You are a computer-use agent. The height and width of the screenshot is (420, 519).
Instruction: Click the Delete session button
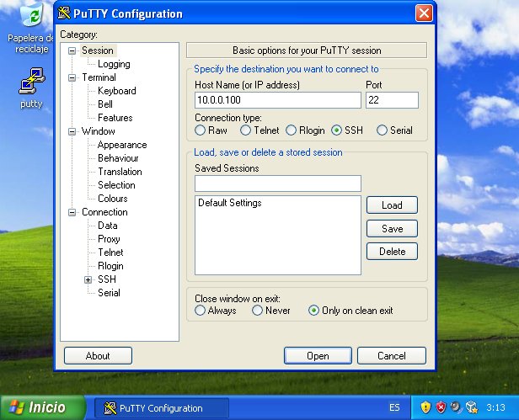[x=392, y=252]
